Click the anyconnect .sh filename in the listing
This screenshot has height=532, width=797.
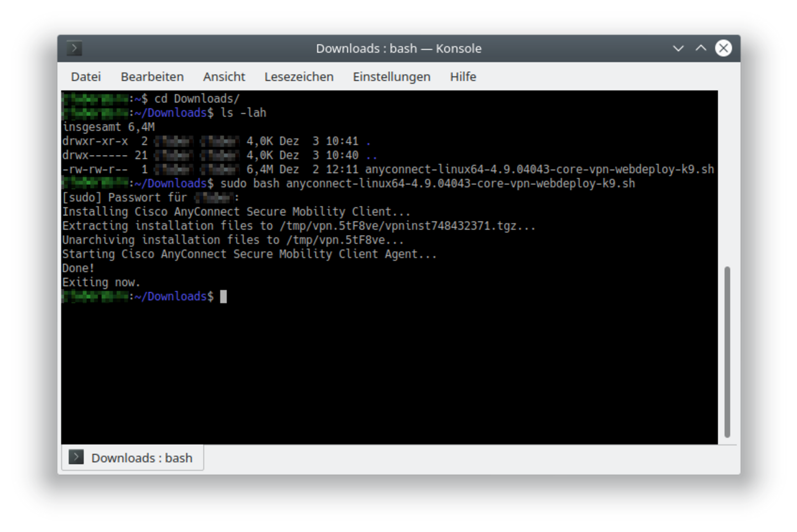click(540, 169)
